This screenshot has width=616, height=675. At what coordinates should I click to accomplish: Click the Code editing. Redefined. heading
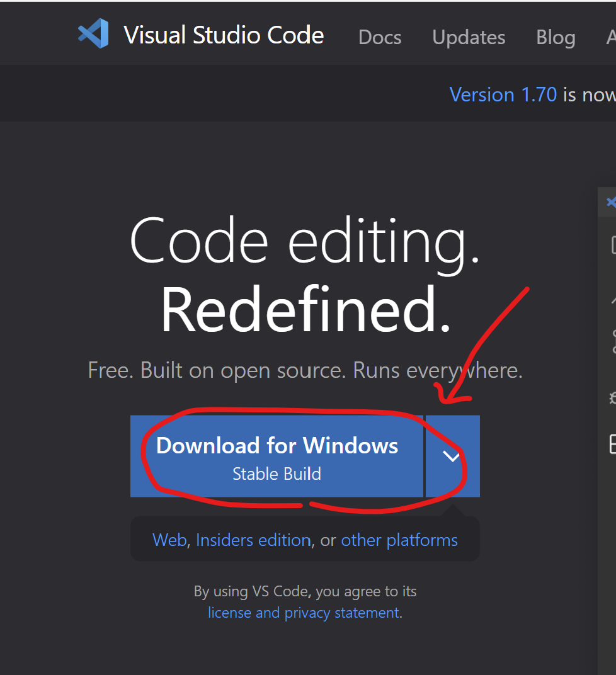(x=305, y=276)
